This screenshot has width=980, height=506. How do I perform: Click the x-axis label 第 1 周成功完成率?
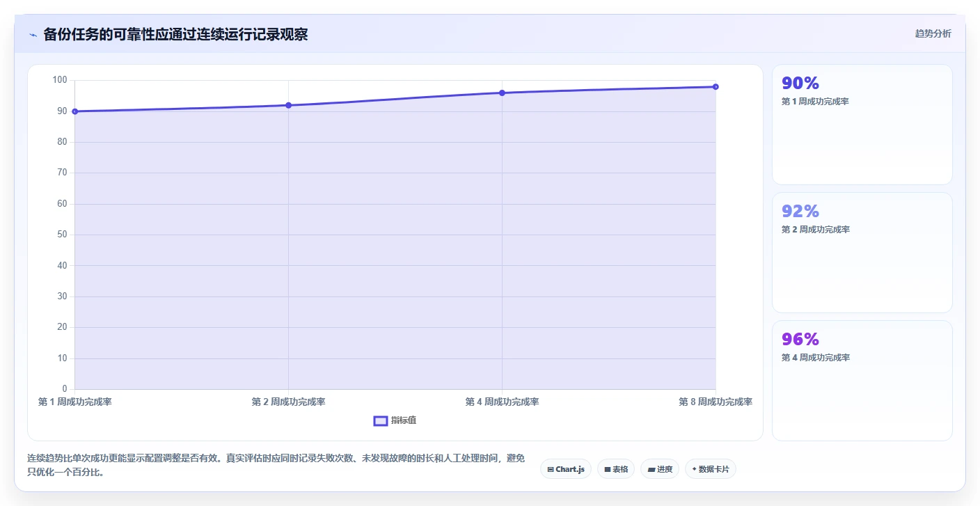click(x=75, y=402)
